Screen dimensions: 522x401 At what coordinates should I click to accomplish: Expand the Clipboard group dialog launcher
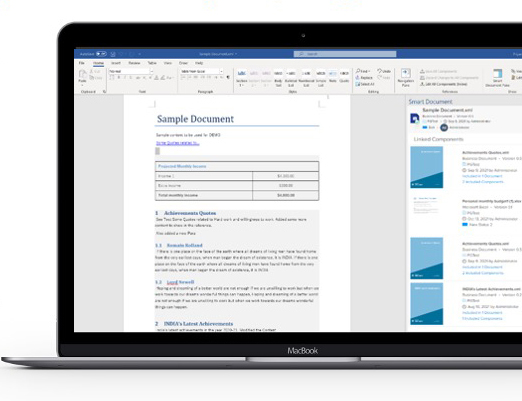click(104, 91)
